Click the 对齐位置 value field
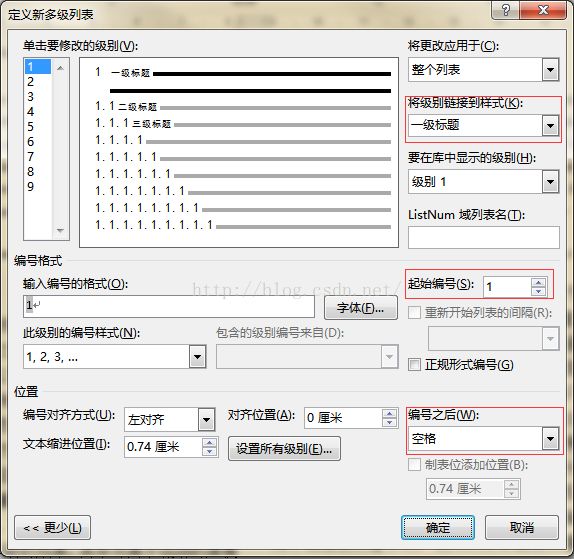The height and width of the screenshot is (559, 574). [x=343, y=418]
